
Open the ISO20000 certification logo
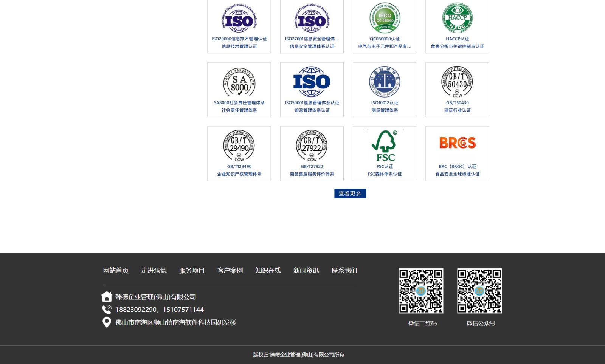click(239, 18)
